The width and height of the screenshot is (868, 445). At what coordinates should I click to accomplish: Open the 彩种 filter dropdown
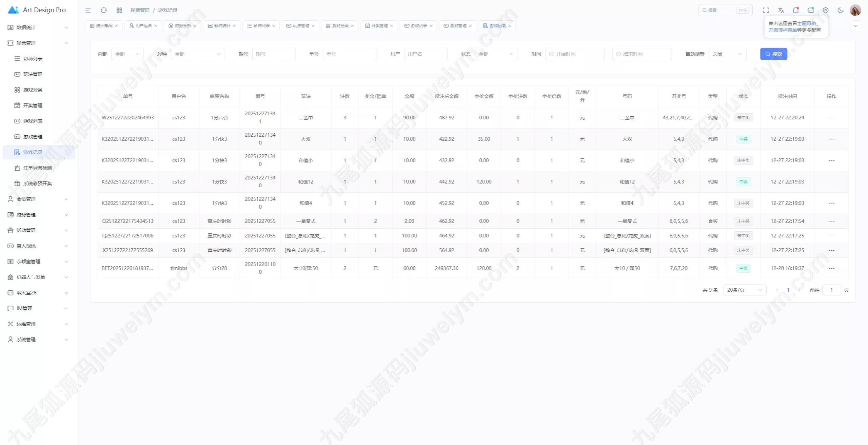198,54
